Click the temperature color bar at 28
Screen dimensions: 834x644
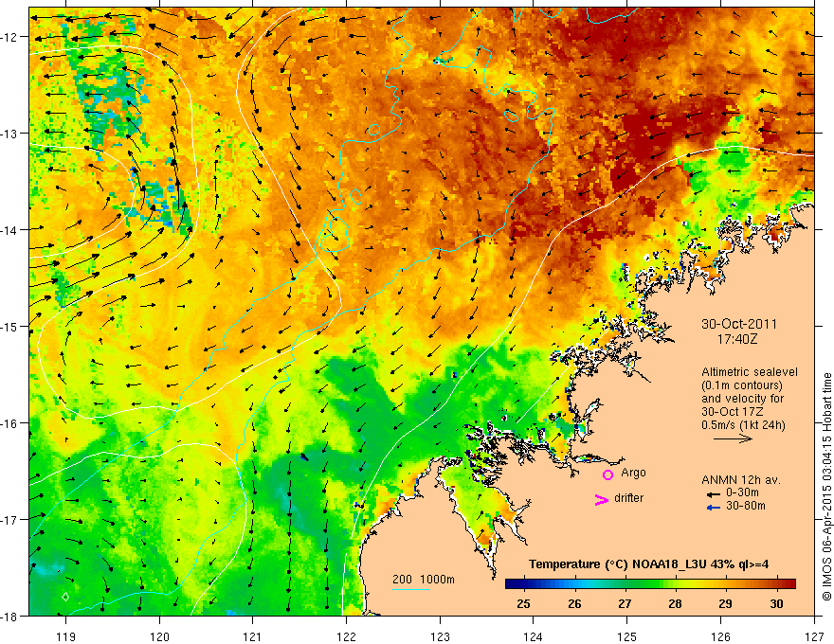tap(675, 584)
